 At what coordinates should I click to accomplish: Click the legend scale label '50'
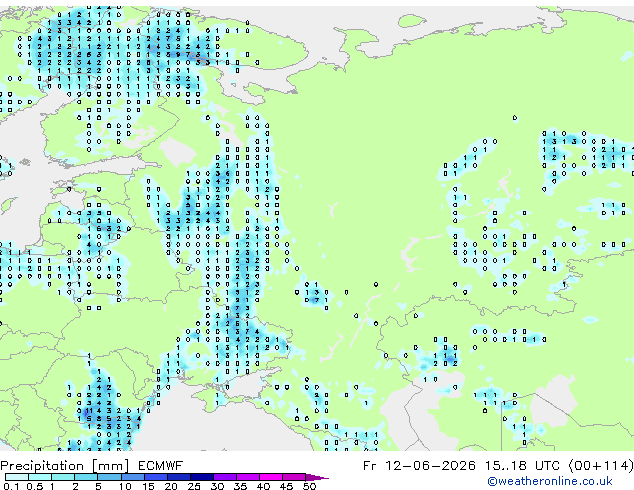click(x=309, y=486)
